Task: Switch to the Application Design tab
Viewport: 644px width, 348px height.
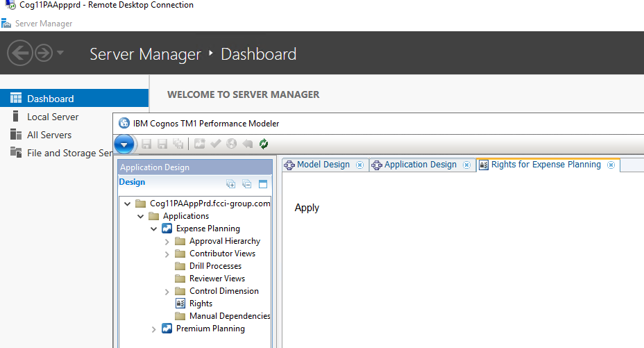Action: pyautogui.click(x=420, y=165)
